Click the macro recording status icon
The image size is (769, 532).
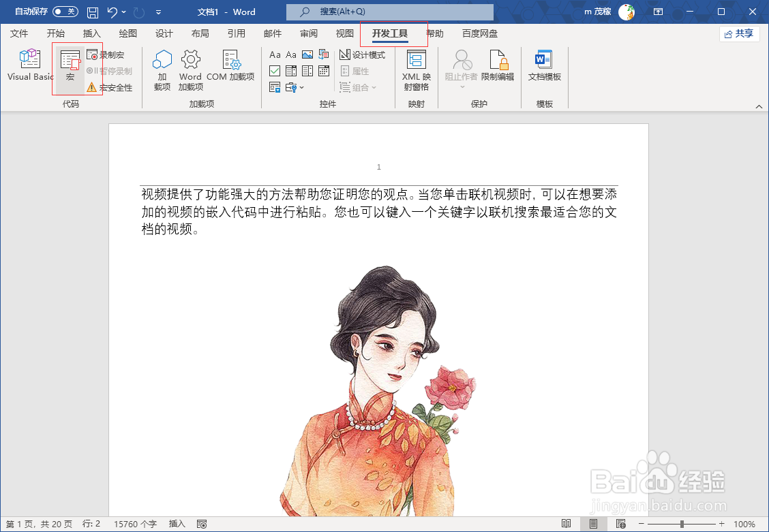click(202, 524)
